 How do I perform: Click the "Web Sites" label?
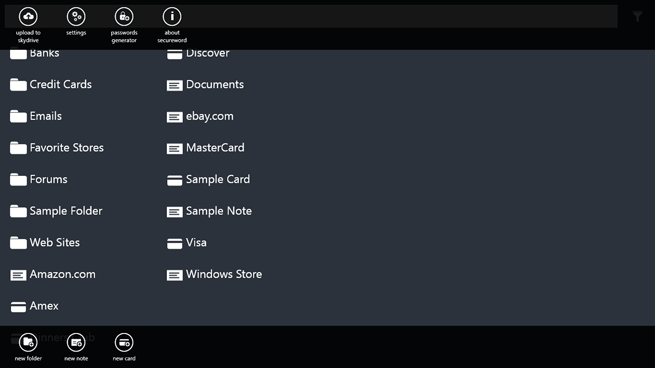(55, 242)
